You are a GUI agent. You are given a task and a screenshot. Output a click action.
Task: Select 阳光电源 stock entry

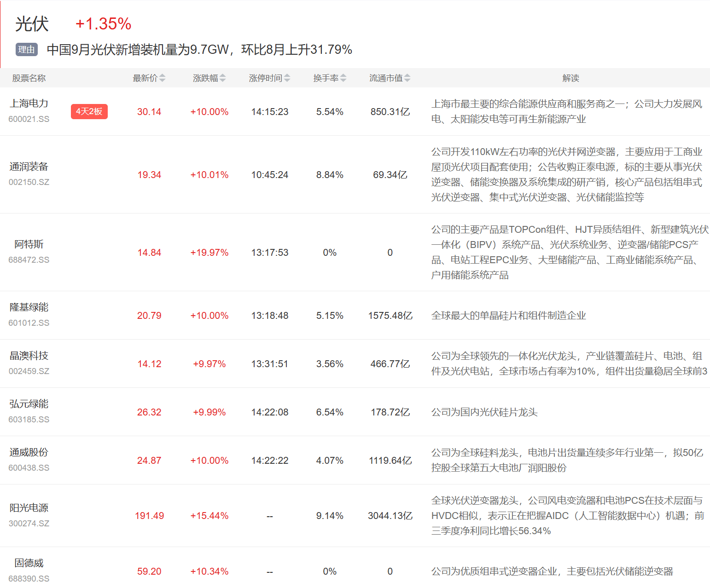pyautogui.click(x=29, y=508)
